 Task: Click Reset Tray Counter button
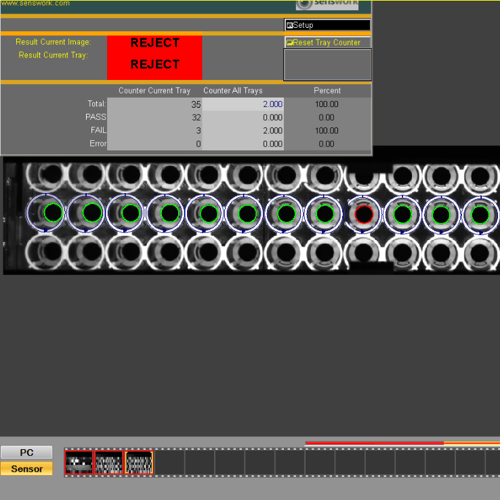(328, 42)
